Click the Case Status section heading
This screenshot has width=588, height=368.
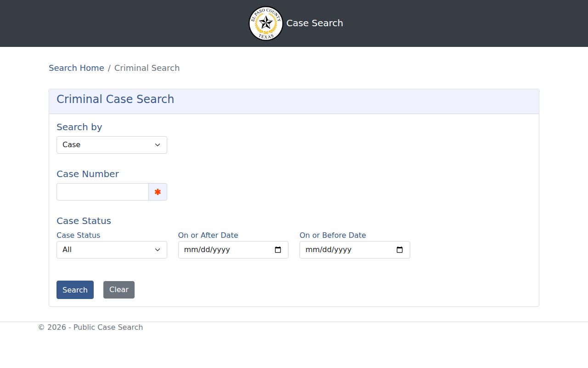click(84, 221)
